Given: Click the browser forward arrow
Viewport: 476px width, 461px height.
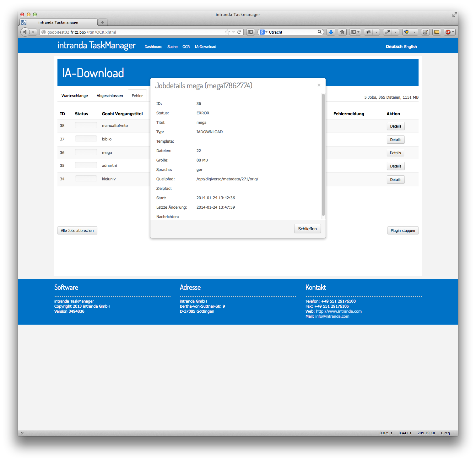Looking at the screenshot, I should pyautogui.click(x=33, y=32).
